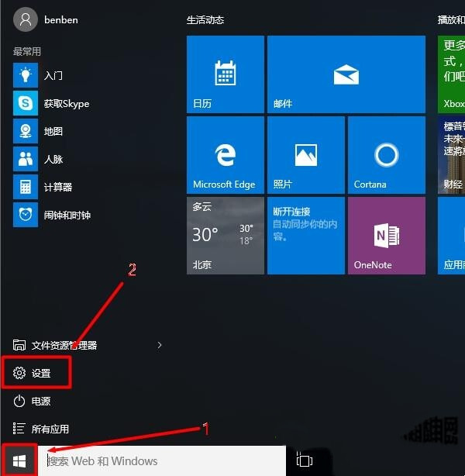The width and height of the screenshot is (465, 476).
Task: Click the benben username text
Action: click(61, 19)
